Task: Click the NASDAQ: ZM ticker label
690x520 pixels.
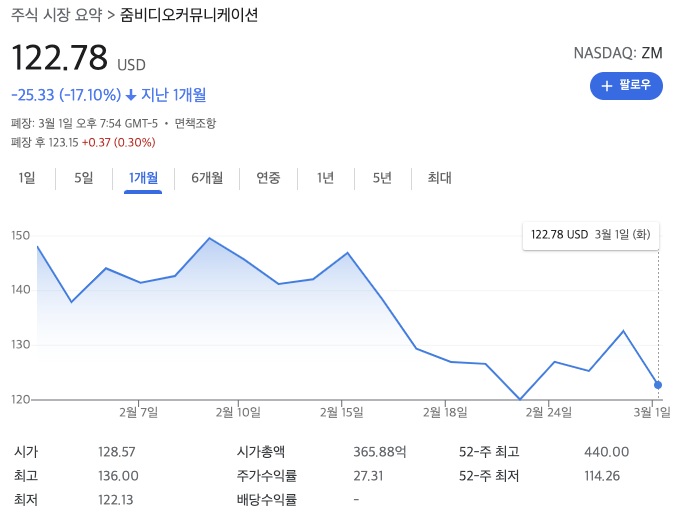Action: [x=618, y=53]
